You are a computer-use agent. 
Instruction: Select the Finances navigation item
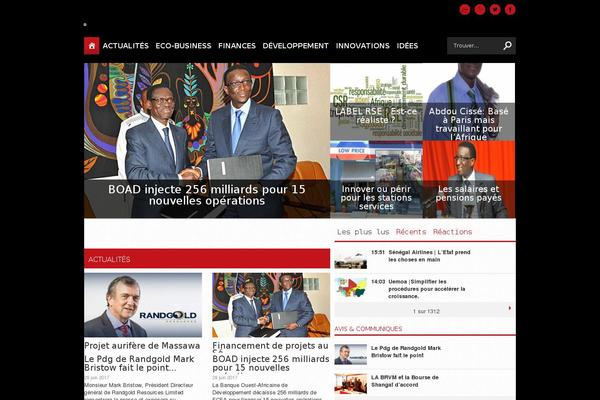(x=237, y=46)
